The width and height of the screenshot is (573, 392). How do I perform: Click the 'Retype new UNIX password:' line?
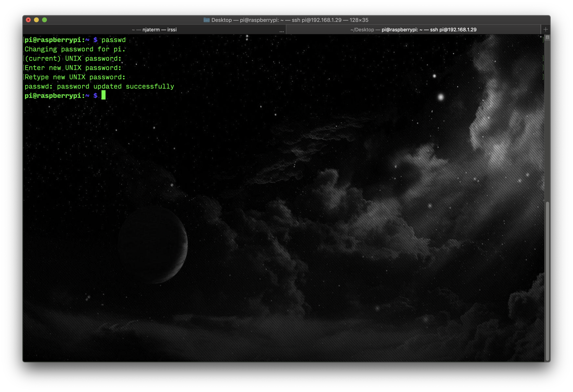(x=75, y=77)
